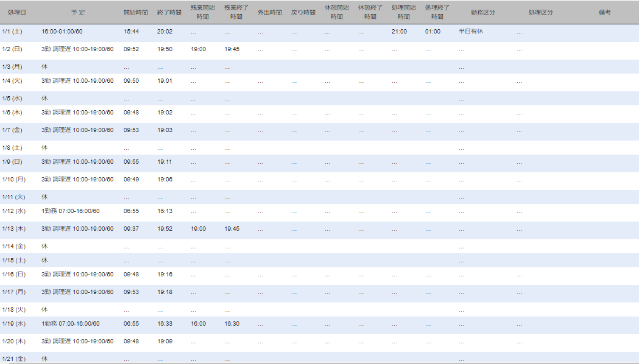Select the 処理区分 column header
This screenshot has width=639, height=364.
540,12
